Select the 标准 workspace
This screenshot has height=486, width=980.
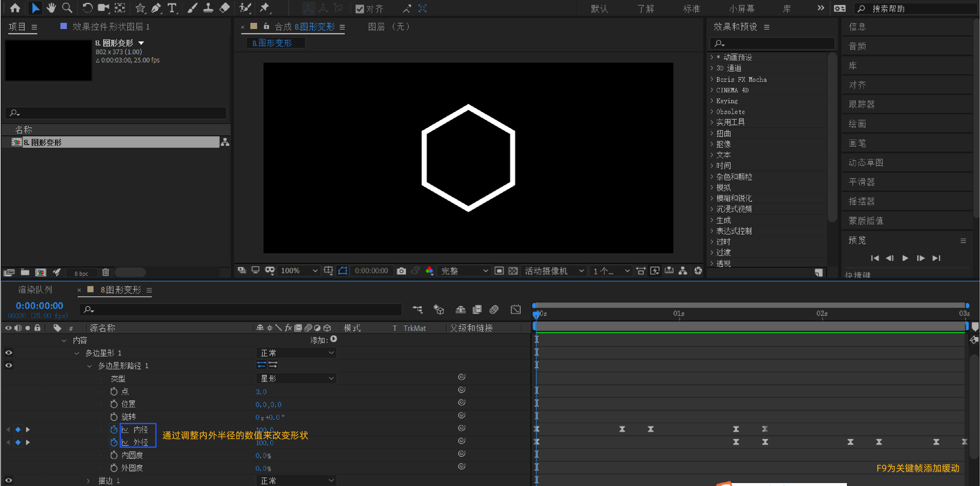coord(691,9)
